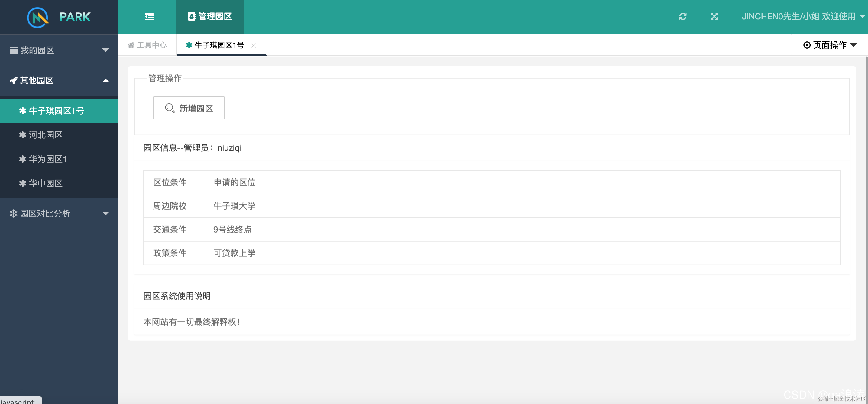Image resolution: width=868 pixels, height=404 pixels.
Task: Close the 牛子琪园区1号 tab
Action: (x=253, y=46)
